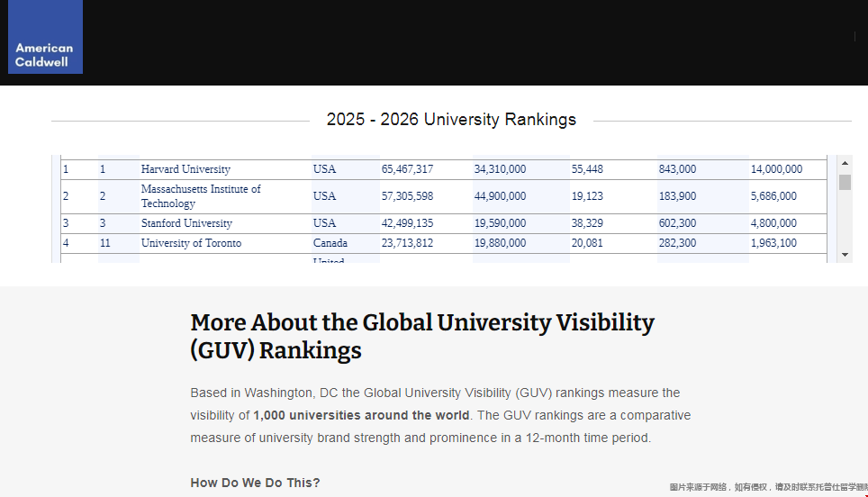Click the value 282,300 in Toronto row

coord(677,243)
